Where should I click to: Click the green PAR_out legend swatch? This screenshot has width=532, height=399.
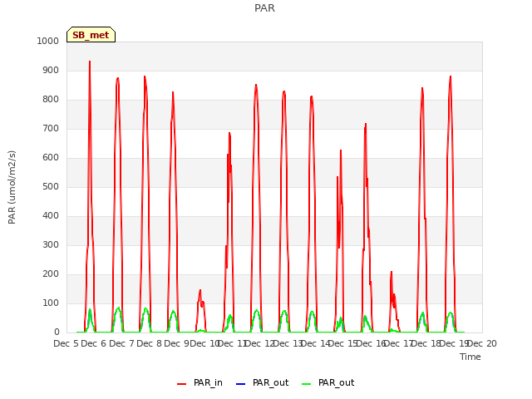(x=306, y=384)
